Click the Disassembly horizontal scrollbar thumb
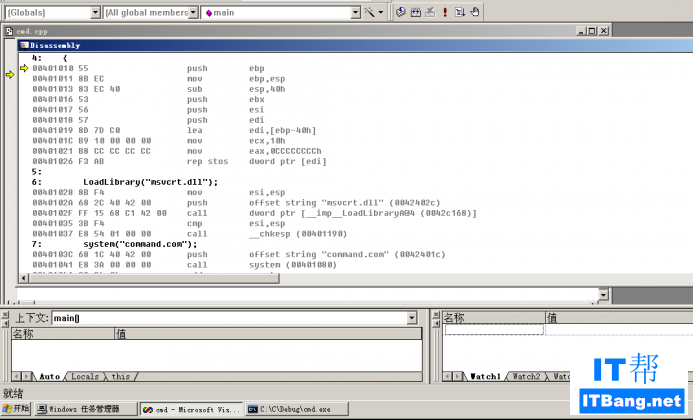The height and width of the screenshot is (420, 693). coord(154,278)
